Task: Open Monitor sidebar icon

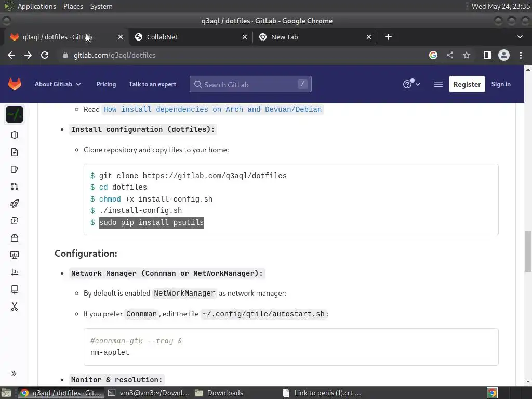Action: [x=15, y=255]
